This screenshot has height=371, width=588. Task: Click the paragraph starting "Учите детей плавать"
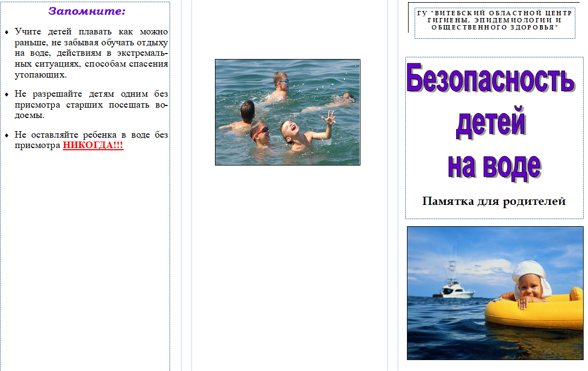coord(91,53)
